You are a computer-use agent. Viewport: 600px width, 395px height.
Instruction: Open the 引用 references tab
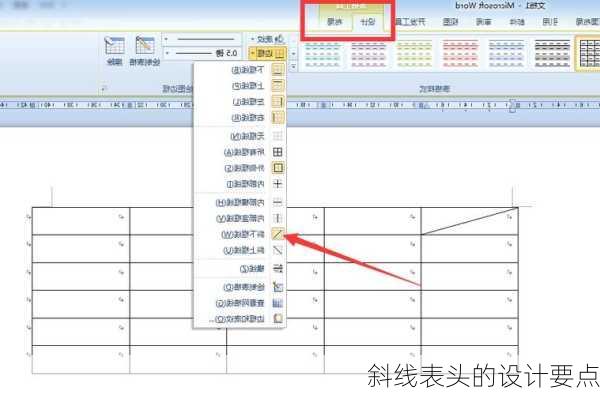[550, 22]
